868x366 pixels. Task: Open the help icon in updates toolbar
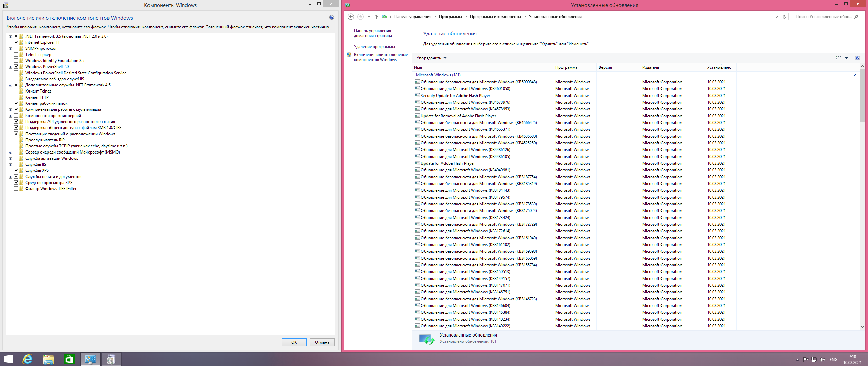(x=857, y=58)
